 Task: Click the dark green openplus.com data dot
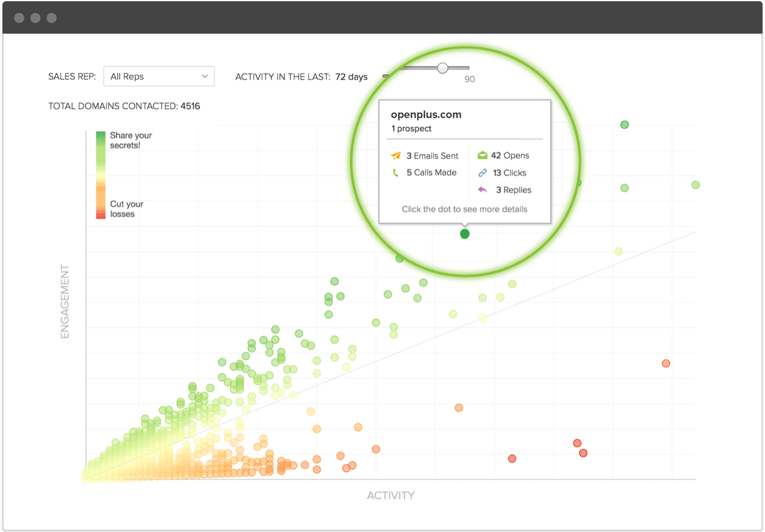point(465,234)
